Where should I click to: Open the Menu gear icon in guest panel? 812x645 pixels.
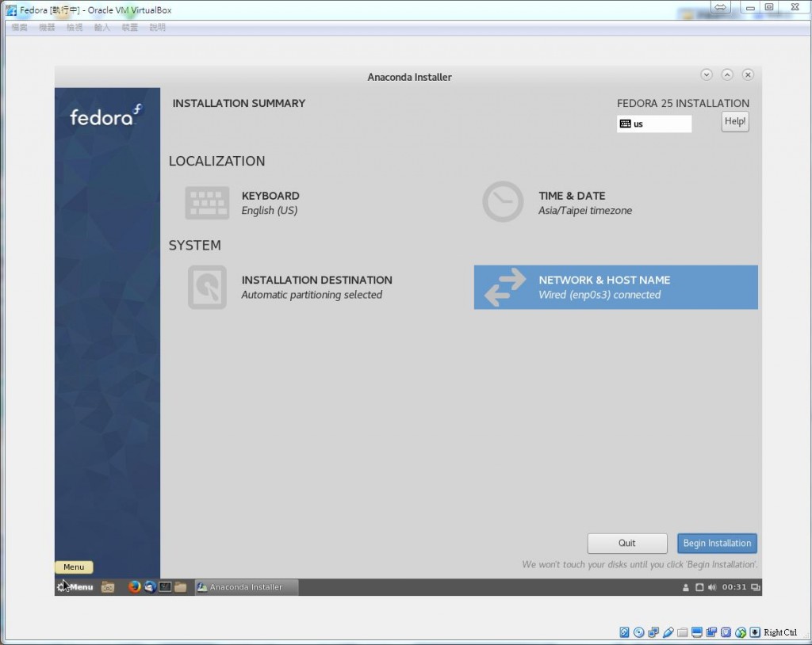(x=62, y=587)
